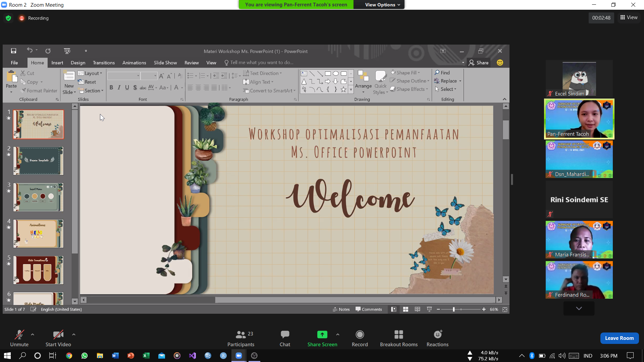Switch to the Animations tab
The height and width of the screenshot is (362, 644).
134,63
